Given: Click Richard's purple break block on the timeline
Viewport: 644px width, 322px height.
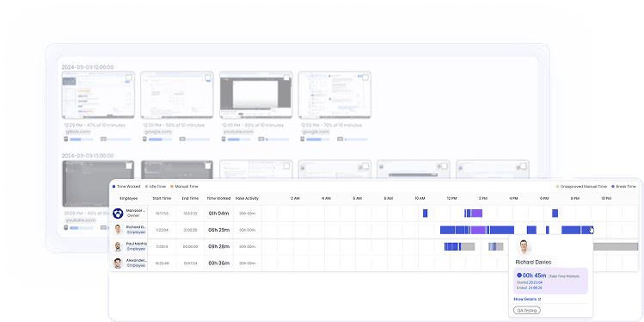Looking at the screenshot, I should point(478,230).
